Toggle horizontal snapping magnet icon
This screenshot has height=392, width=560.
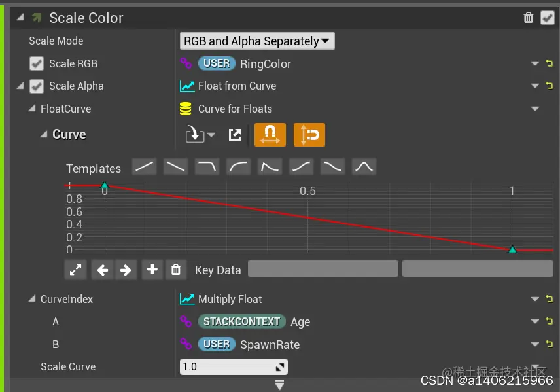point(270,135)
